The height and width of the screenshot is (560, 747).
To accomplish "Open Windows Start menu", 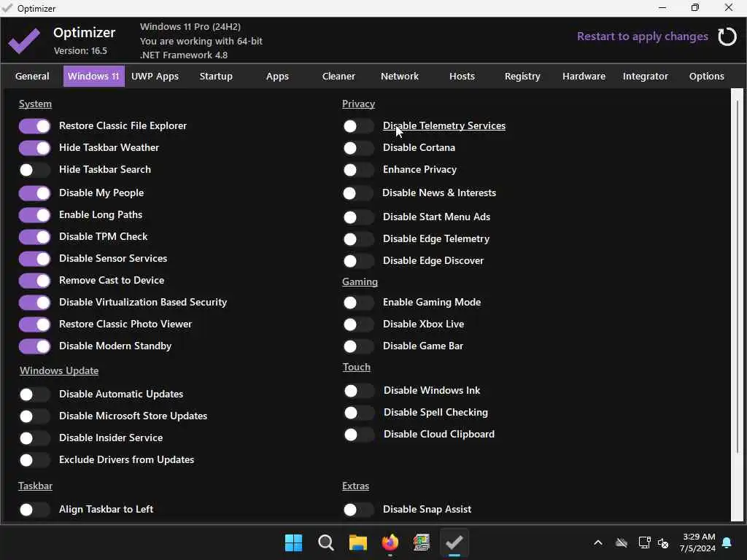I will click(x=293, y=542).
